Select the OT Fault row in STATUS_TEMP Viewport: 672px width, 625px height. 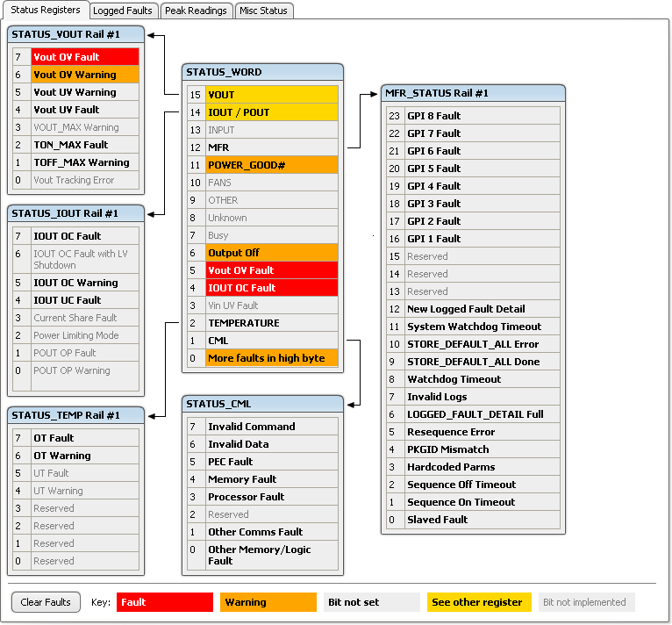[85, 438]
